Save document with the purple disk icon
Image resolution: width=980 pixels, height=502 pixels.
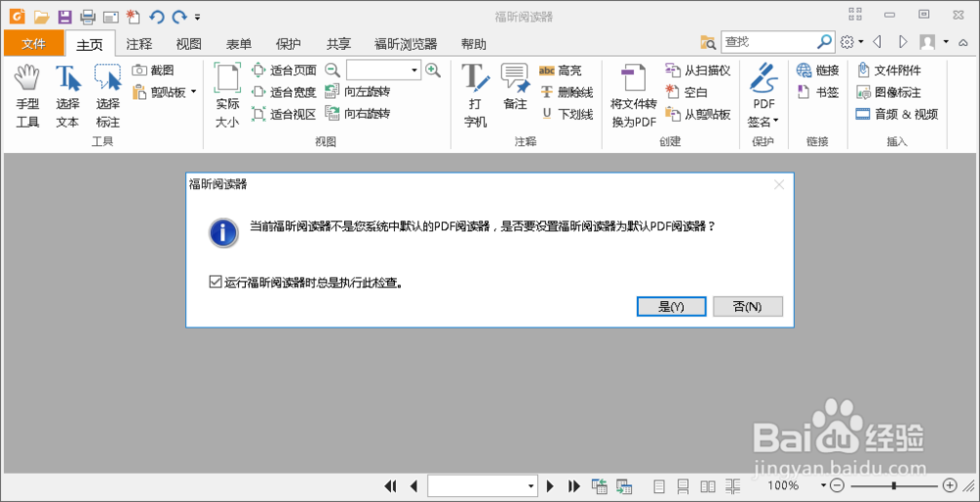[x=65, y=17]
